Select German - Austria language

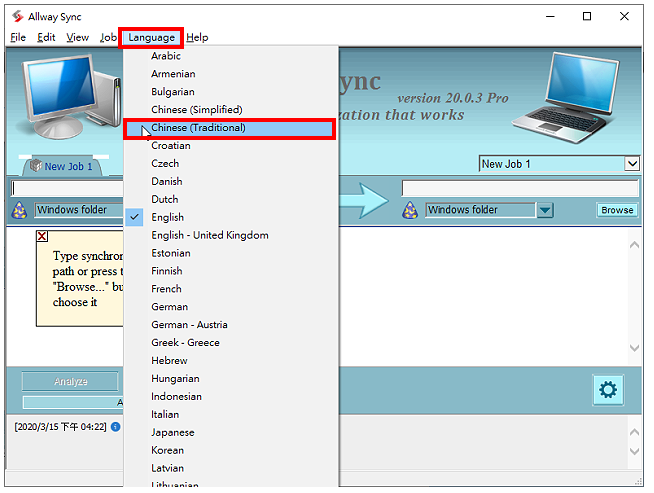coord(231,325)
